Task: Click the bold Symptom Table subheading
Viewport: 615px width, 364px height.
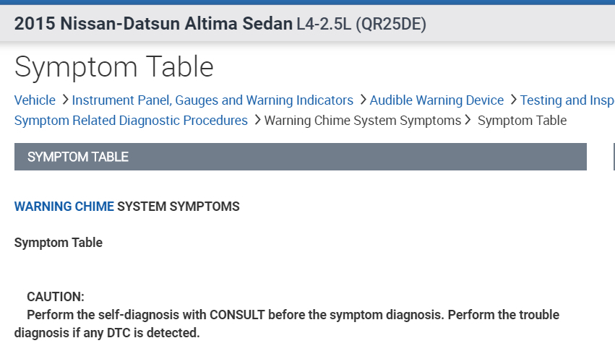Action: click(59, 243)
